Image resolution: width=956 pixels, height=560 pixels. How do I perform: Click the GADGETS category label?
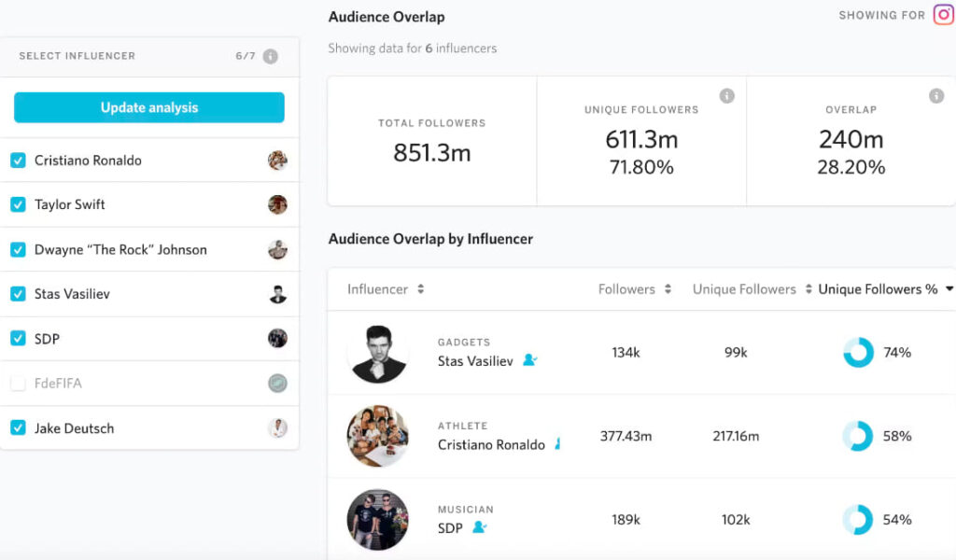pyautogui.click(x=463, y=342)
